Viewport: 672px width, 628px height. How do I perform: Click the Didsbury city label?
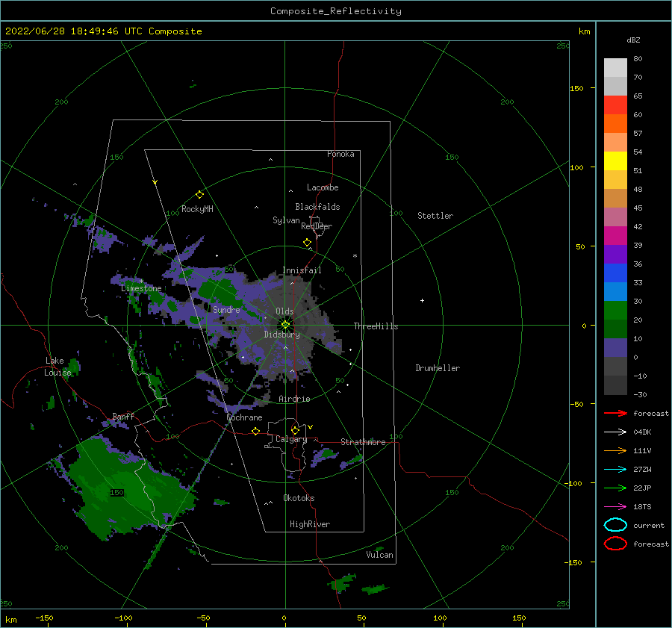tap(281, 335)
